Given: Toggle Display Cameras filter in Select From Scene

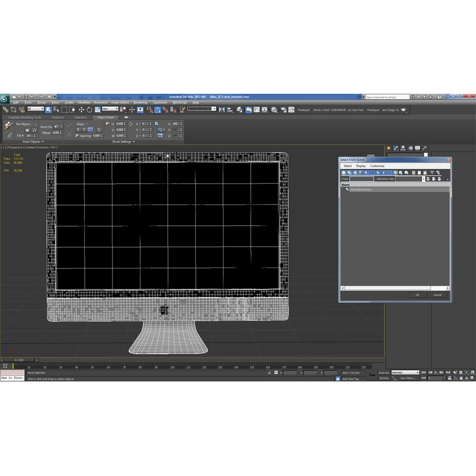Looking at the screenshot, I should tap(361, 172).
